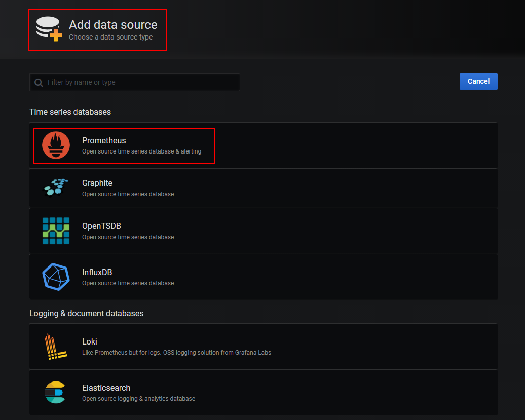The image size is (525, 420).
Task: Click the Prometheus flame logo icon
Action: pyautogui.click(x=56, y=145)
